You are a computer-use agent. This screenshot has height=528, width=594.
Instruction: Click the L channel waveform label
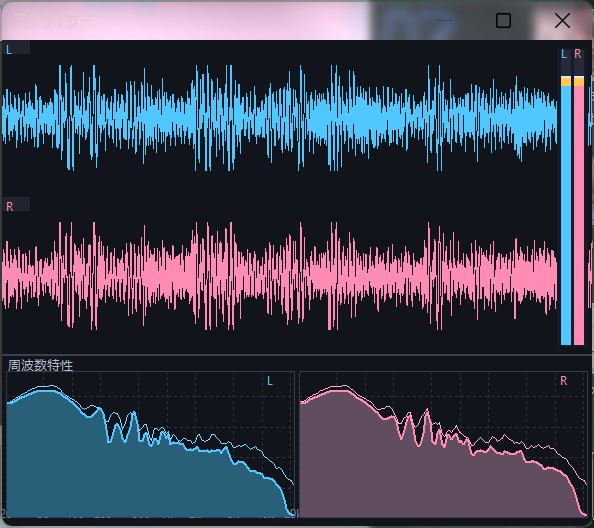pyautogui.click(x=9, y=49)
